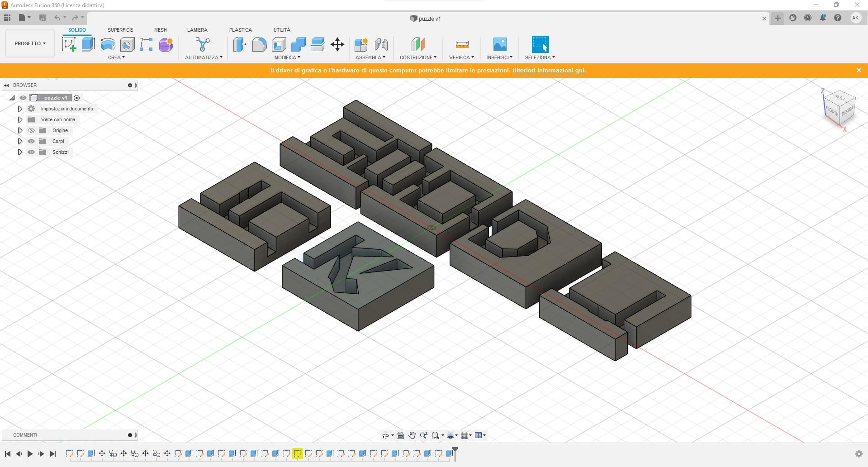Dismiss the orange graphics driver warning
Image resolution: width=868 pixels, height=467 pixels.
point(859,70)
